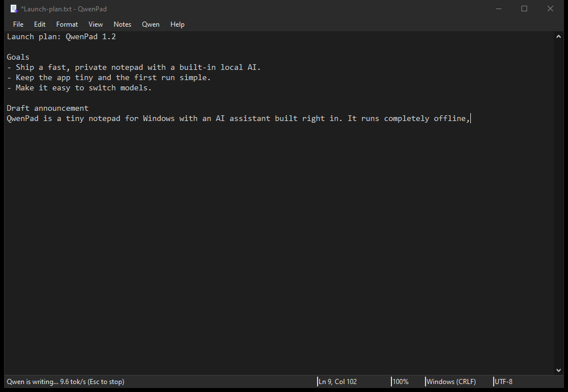568x392 pixels.
Task: Close the QwenPad window
Action: (x=550, y=9)
